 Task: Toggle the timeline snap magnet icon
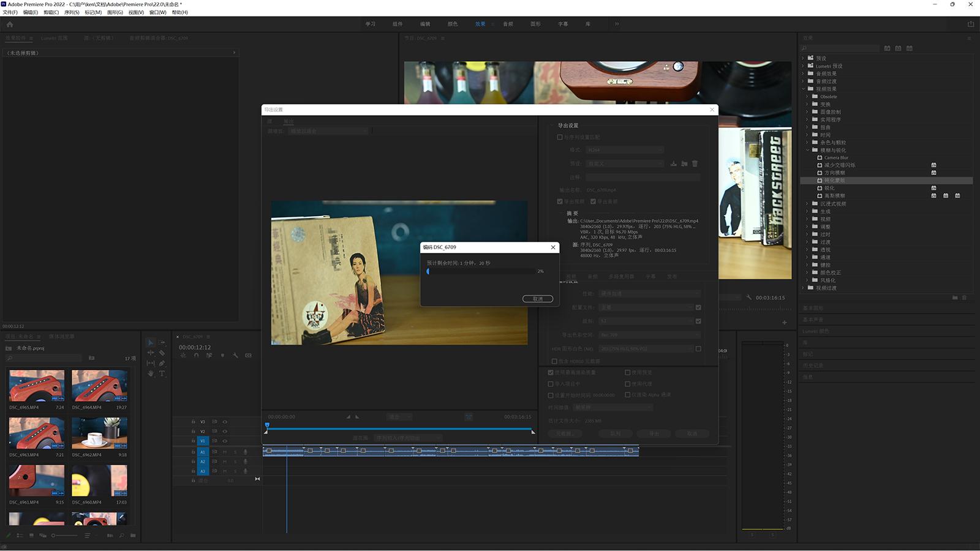196,355
